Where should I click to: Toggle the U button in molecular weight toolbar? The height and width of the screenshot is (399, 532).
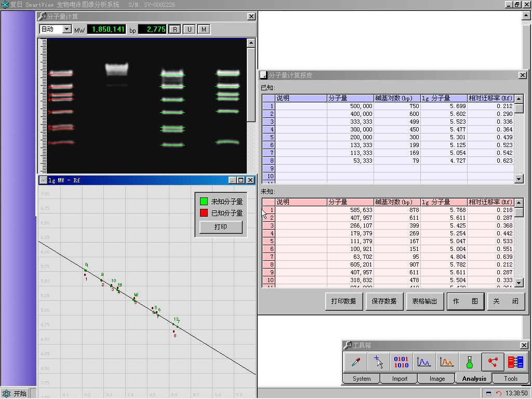pyautogui.click(x=189, y=29)
